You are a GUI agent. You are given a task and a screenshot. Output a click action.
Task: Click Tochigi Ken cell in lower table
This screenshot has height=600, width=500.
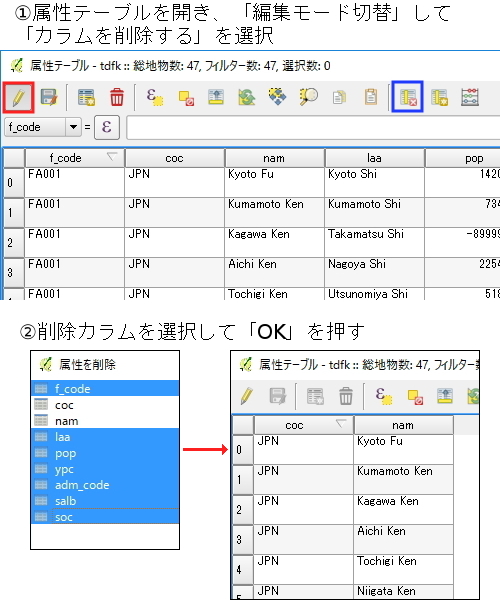point(404,569)
